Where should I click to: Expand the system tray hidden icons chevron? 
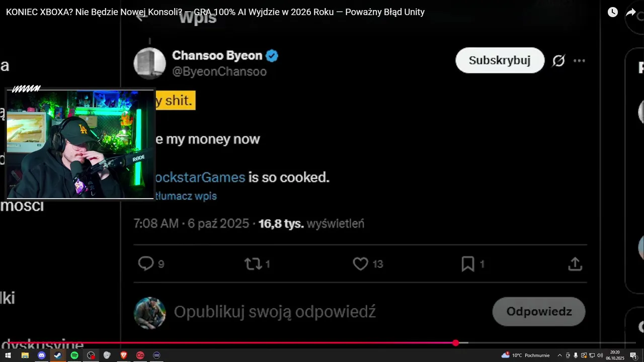tap(559, 355)
